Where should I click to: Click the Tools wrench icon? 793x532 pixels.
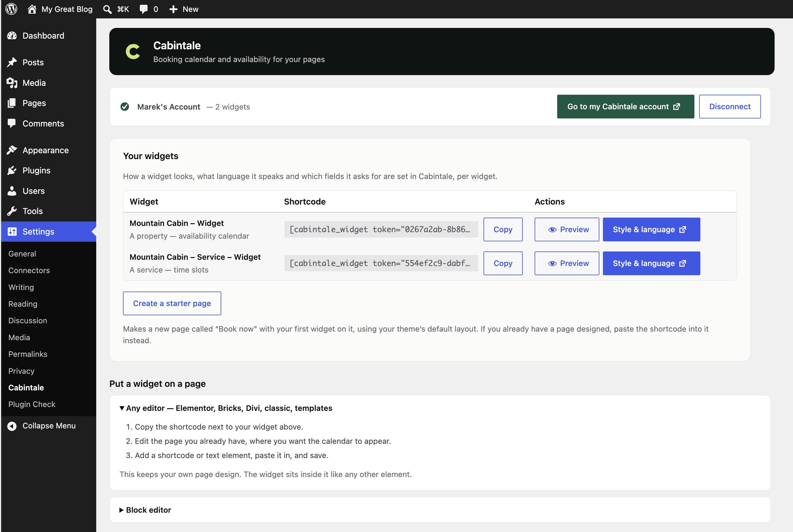click(x=12, y=211)
